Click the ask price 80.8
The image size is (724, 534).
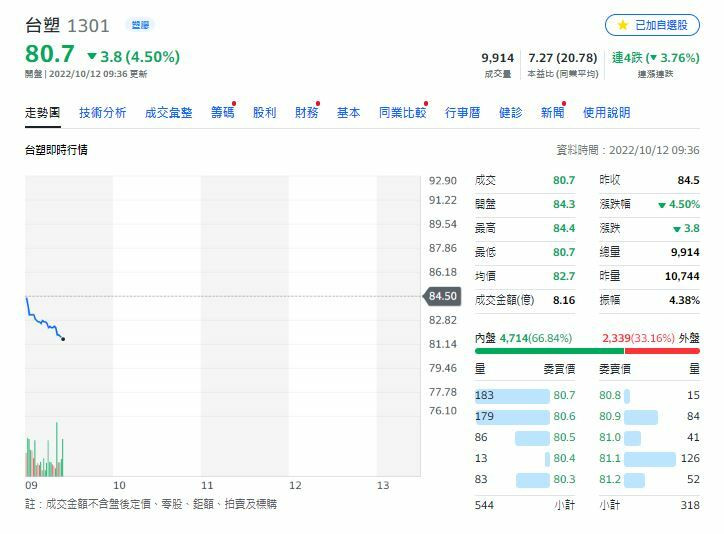point(610,396)
